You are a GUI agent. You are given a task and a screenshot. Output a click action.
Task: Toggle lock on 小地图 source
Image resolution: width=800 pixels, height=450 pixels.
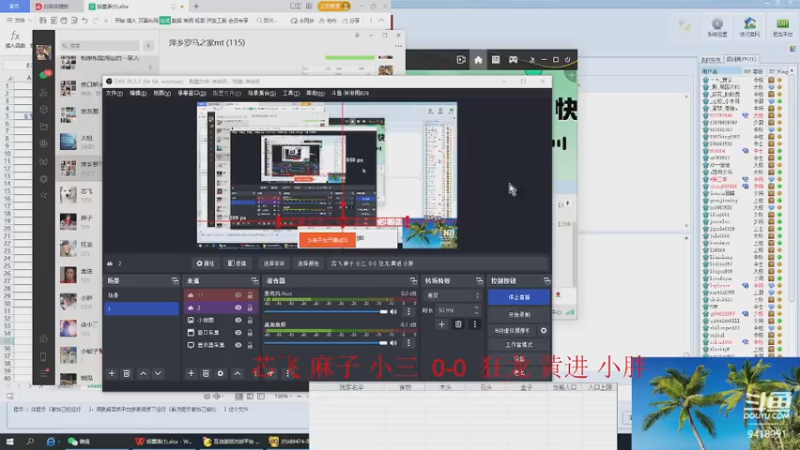tap(250, 320)
